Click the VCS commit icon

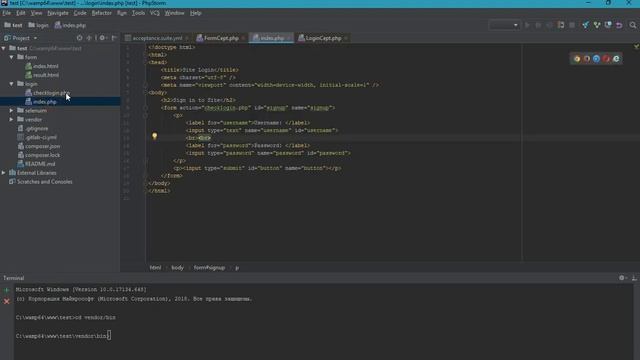(x=597, y=25)
